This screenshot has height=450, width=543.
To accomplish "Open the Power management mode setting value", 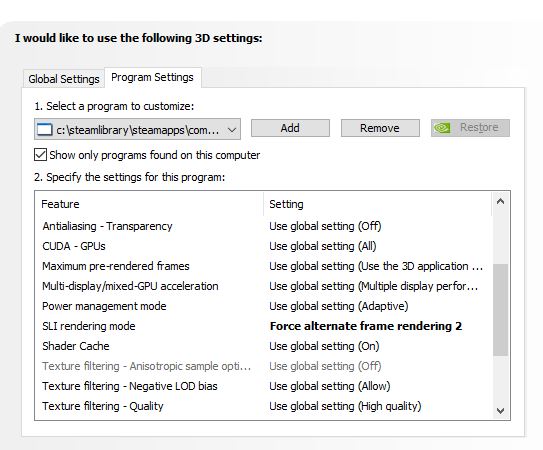I will (x=339, y=306).
